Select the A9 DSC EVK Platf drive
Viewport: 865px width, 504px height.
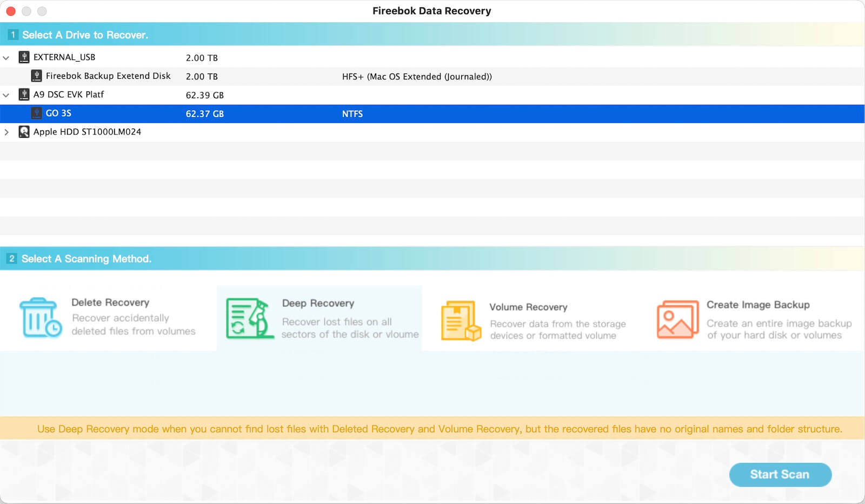(x=432, y=95)
